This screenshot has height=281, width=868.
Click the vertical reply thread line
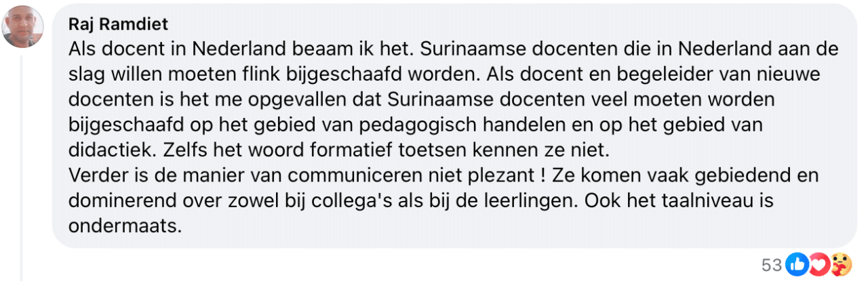[x=21, y=169]
